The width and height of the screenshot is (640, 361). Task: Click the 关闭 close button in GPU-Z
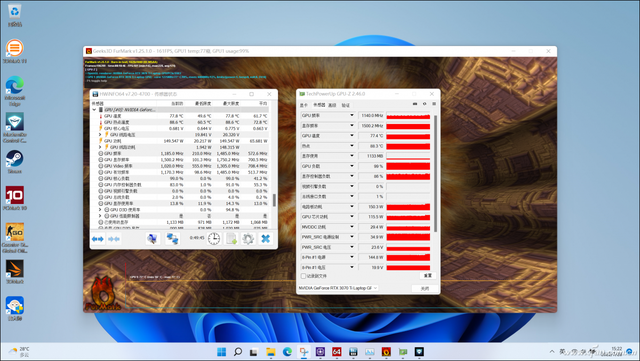tap(425, 288)
